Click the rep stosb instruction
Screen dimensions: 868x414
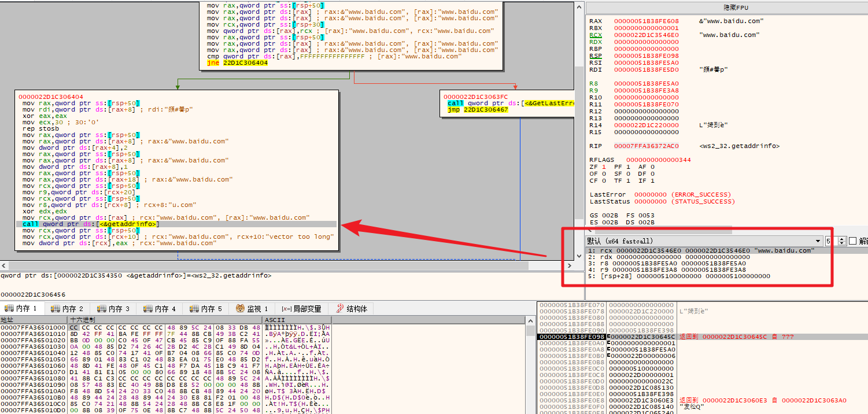[x=40, y=128]
